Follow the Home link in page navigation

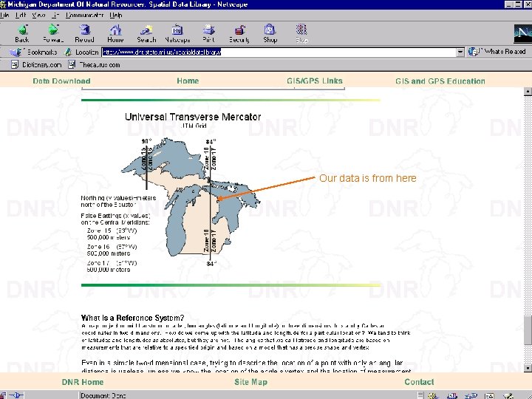coord(188,81)
